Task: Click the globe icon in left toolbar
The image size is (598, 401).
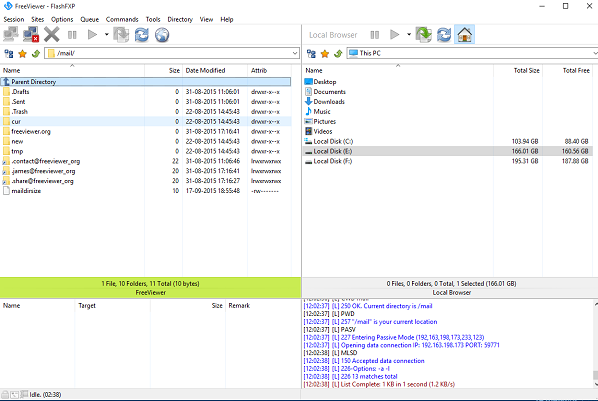Action: (x=162, y=35)
